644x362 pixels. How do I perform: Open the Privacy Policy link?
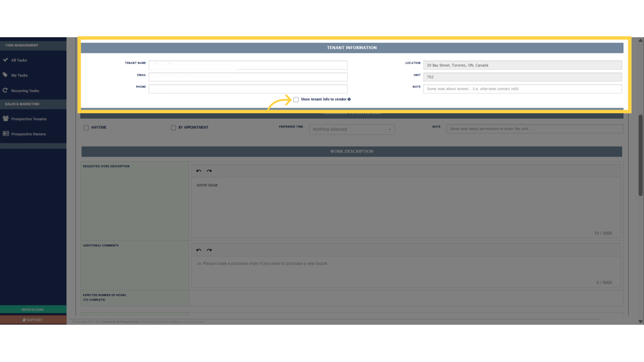coord(148,321)
